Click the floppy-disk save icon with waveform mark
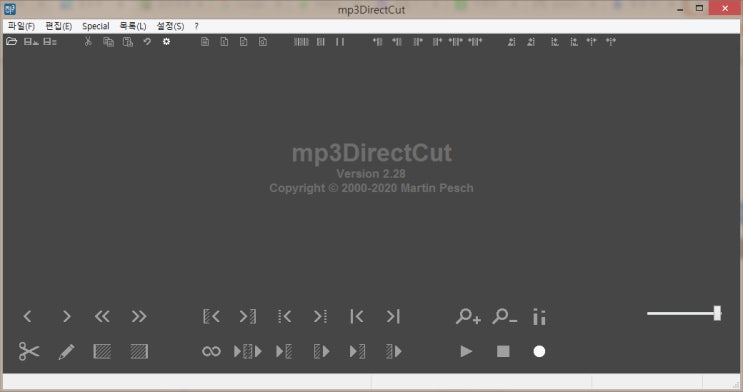 tap(31, 42)
